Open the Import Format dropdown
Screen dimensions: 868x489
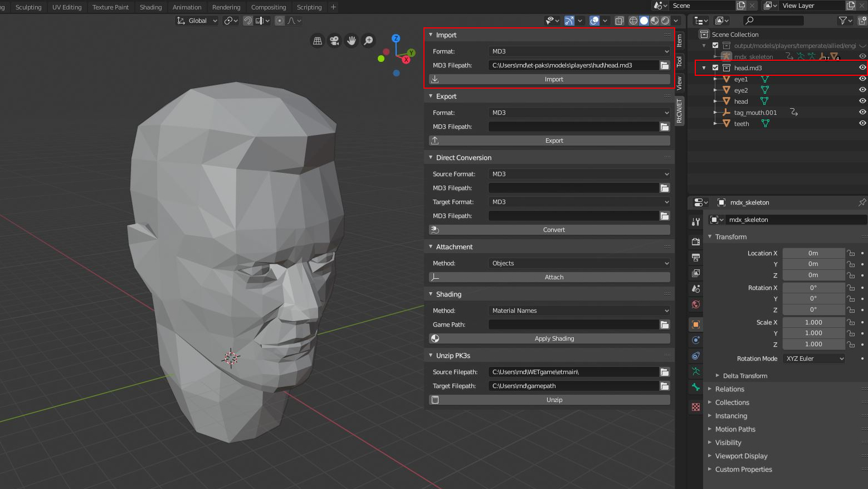pos(578,51)
